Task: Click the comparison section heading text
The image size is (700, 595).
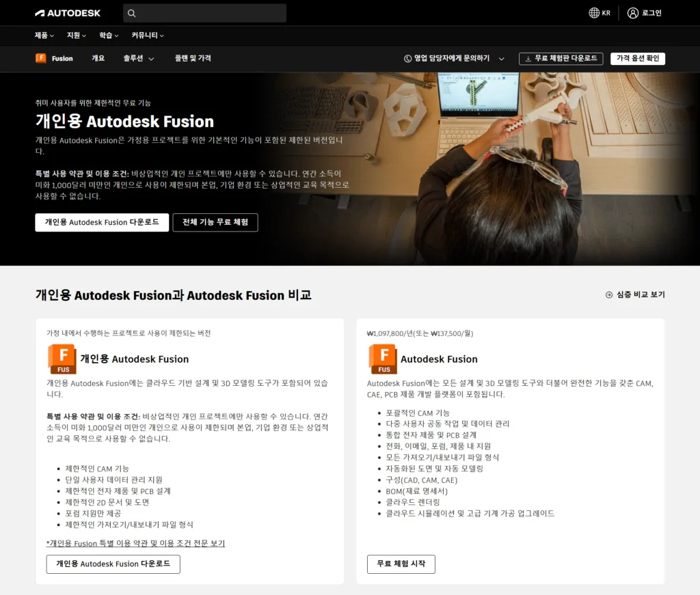Action: [173, 295]
